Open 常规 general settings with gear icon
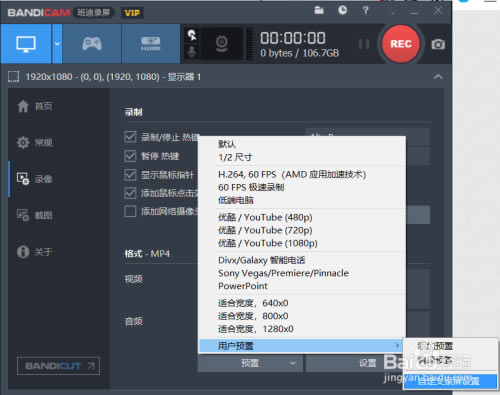This screenshot has height=395, width=500. click(x=35, y=143)
